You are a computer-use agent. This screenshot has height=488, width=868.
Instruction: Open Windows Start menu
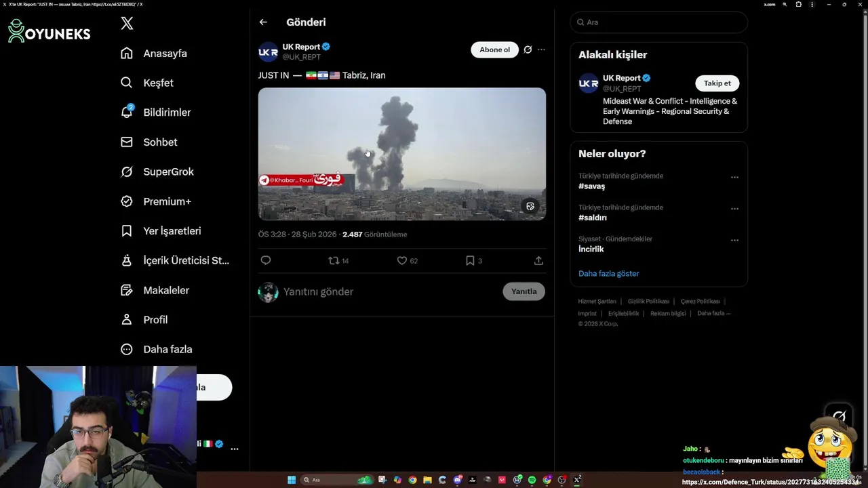(292, 480)
